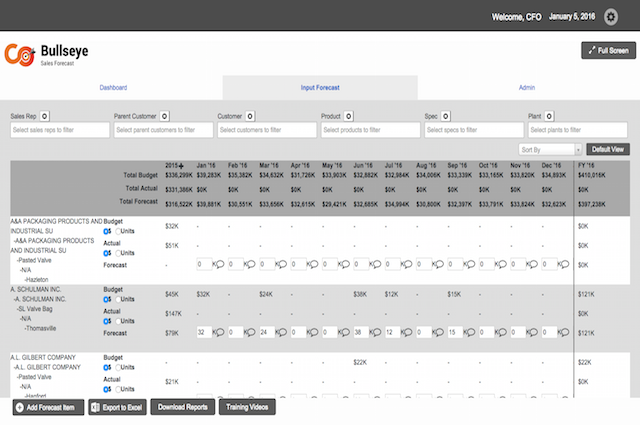Screen dimensions: 640x425
Task: Click the Export to Excel button
Action: [x=117, y=407]
